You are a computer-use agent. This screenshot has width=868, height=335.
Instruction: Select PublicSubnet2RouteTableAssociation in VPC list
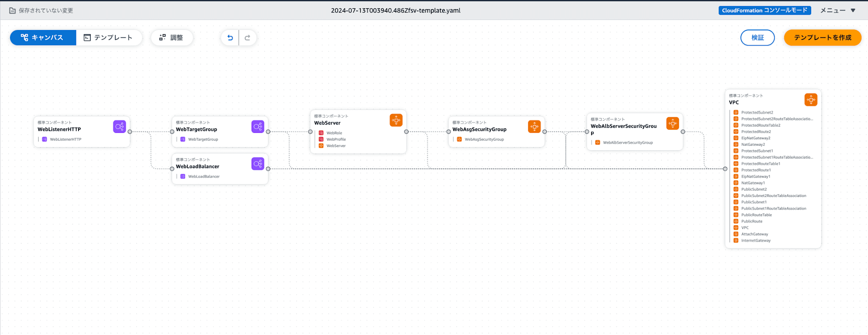tap(774, 196)
